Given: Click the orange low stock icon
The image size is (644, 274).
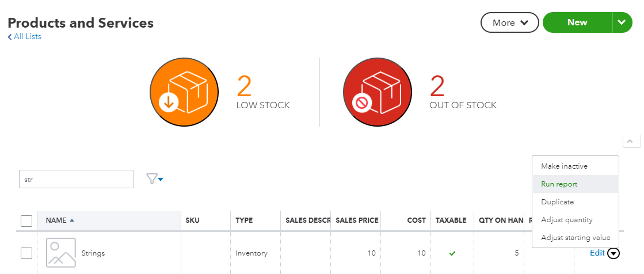Looking at the screenshot, I should tap(184, 91).
